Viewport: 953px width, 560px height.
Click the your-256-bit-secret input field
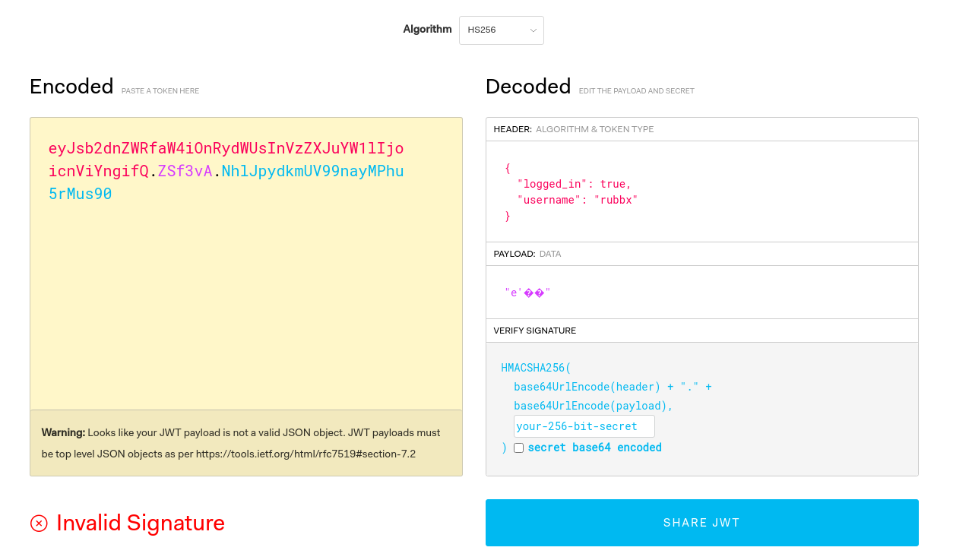[x=584, y=426]
